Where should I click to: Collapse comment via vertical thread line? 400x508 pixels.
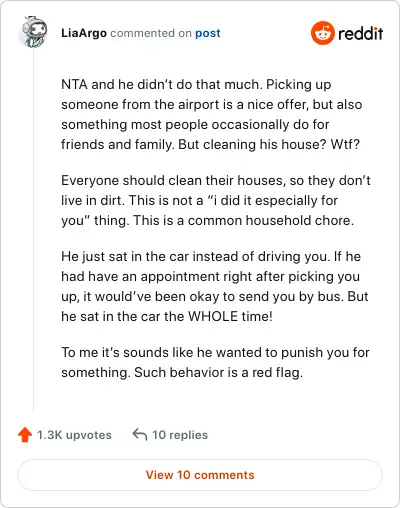pos(34,230)
